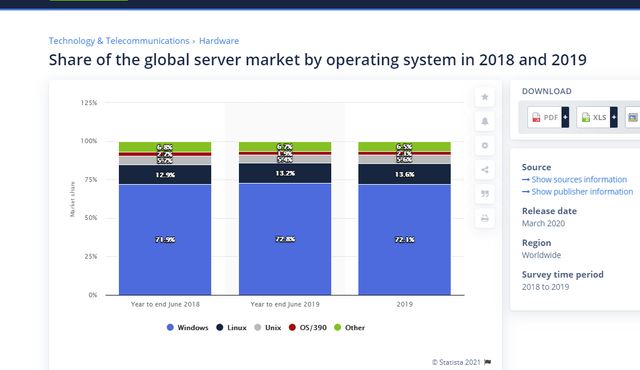
Task: Click the Windows 72.8% bar segment for June 2019
Action: click(x=285, y=239)
